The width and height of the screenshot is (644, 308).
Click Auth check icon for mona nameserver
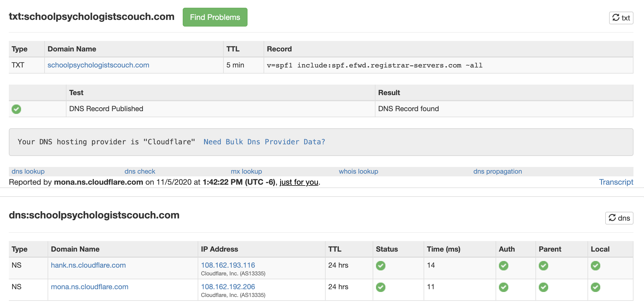[x=504, y=287]
